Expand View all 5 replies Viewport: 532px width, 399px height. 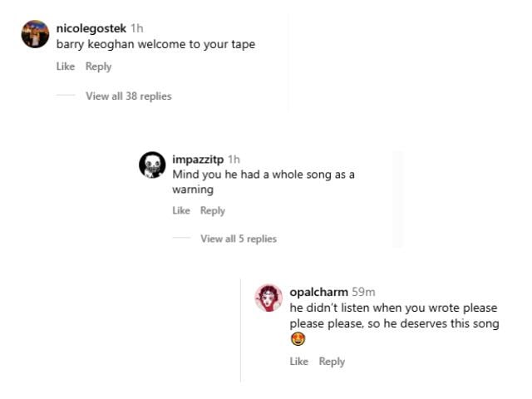pos(239,239)
